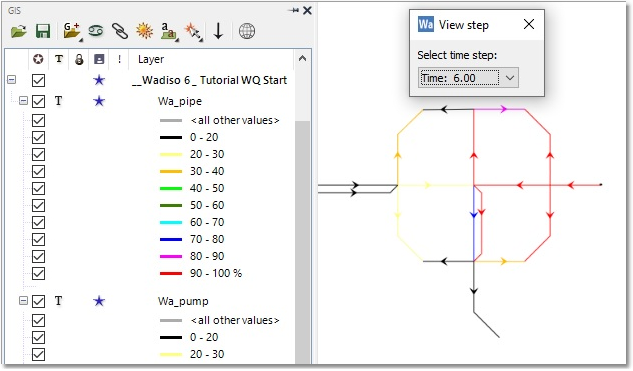This screenshot has height=371, width=633.
Task: Toggle Wa_pipe layer checkbox
Action: (38, 101)
